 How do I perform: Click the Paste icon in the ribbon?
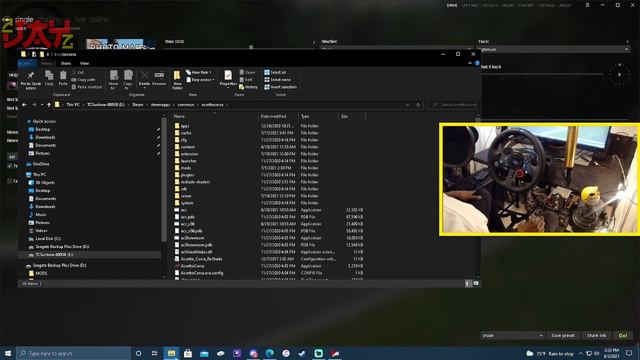click(63, 78)
